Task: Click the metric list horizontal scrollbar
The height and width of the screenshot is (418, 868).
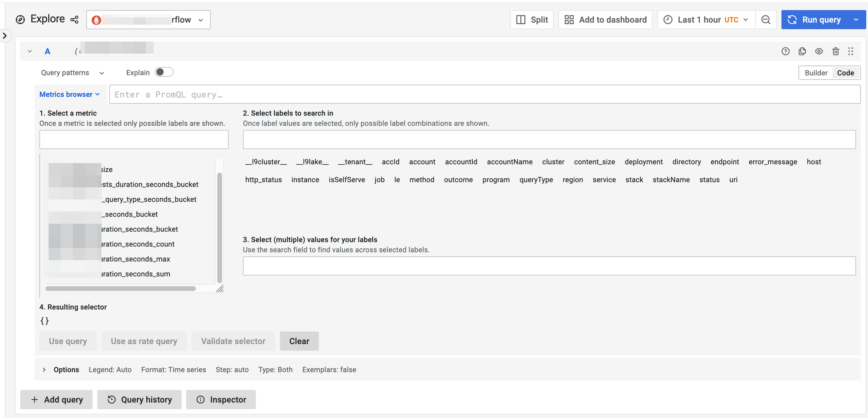Action: 121,289
